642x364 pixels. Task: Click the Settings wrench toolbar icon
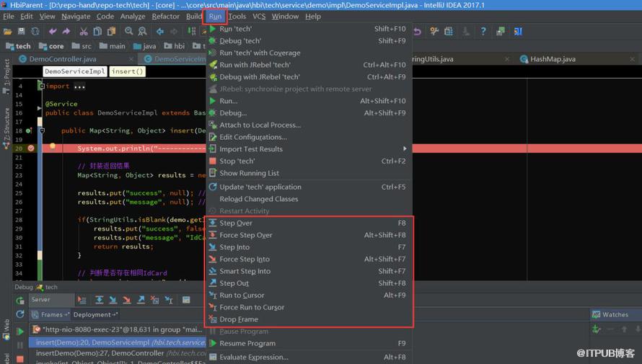tap(434, 32)
